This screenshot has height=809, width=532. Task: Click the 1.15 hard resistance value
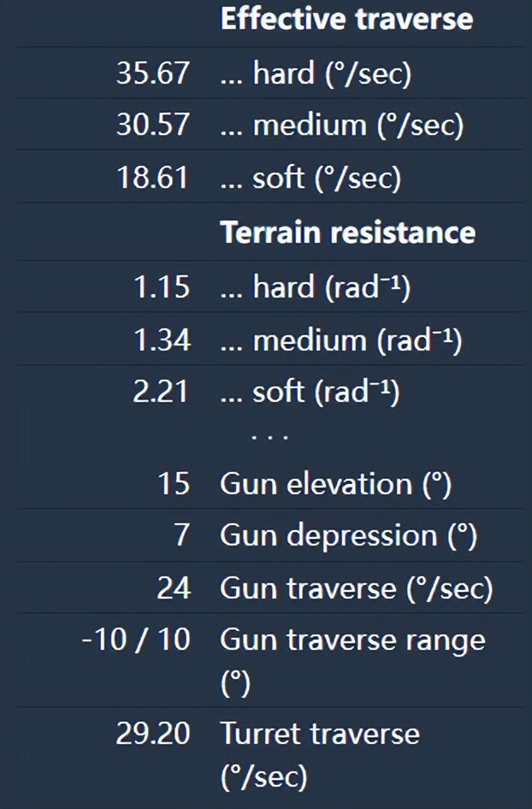pyautogui.click(x=161, y=286)
